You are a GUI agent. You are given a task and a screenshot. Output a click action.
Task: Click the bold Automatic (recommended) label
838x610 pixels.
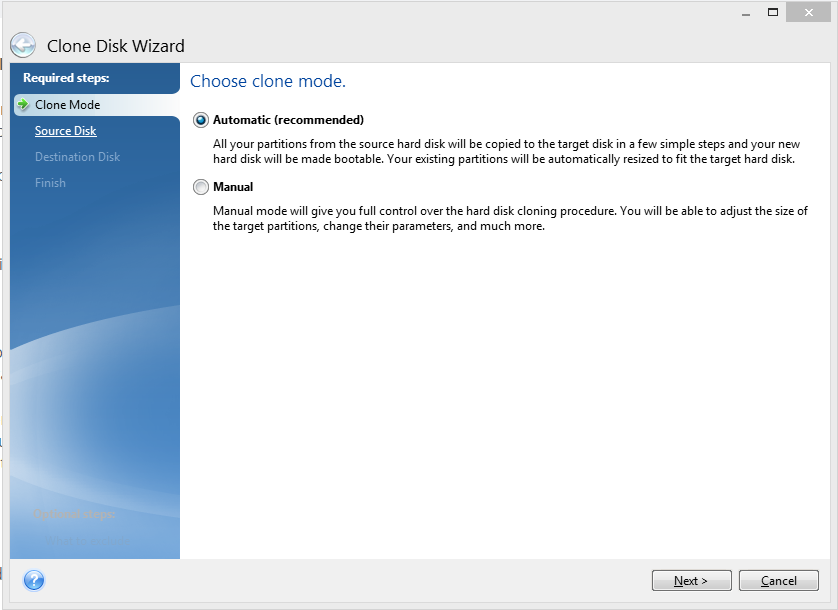[x=290, y=119]
